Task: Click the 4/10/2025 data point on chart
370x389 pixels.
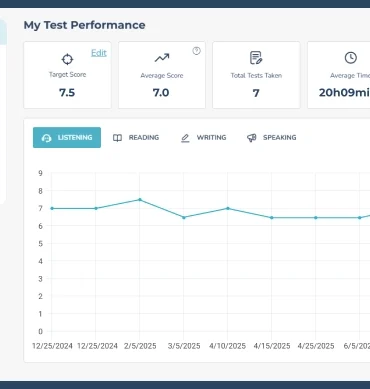Action: [228, 208]
